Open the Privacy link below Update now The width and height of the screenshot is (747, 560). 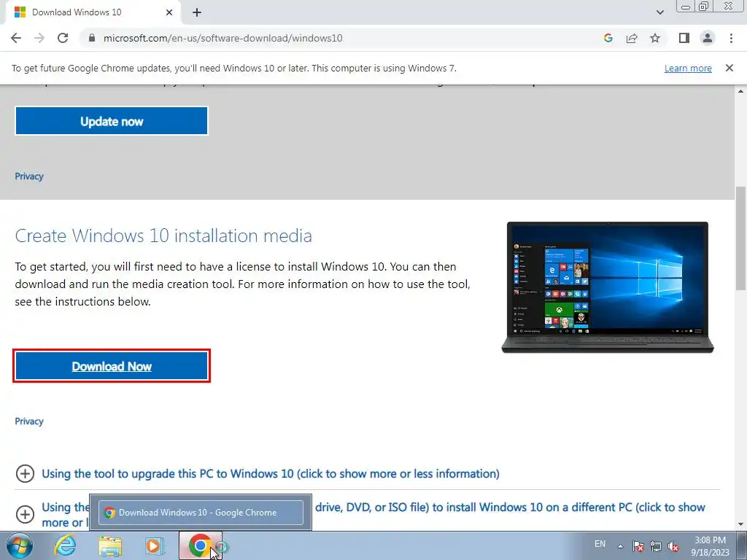click(x=29, y=176)
